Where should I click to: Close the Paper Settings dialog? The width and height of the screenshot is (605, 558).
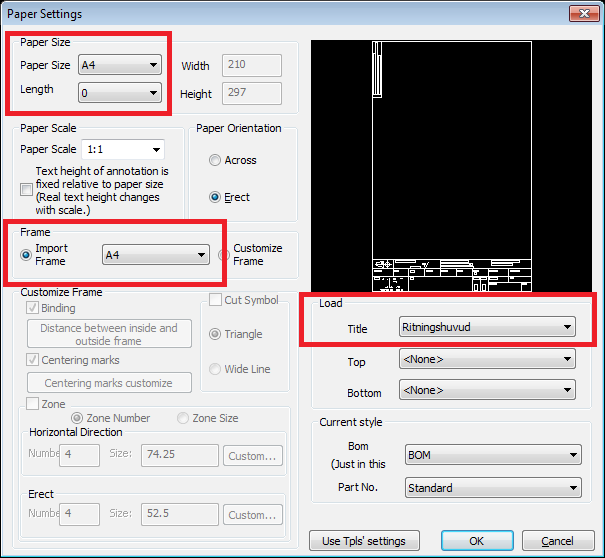584,14
